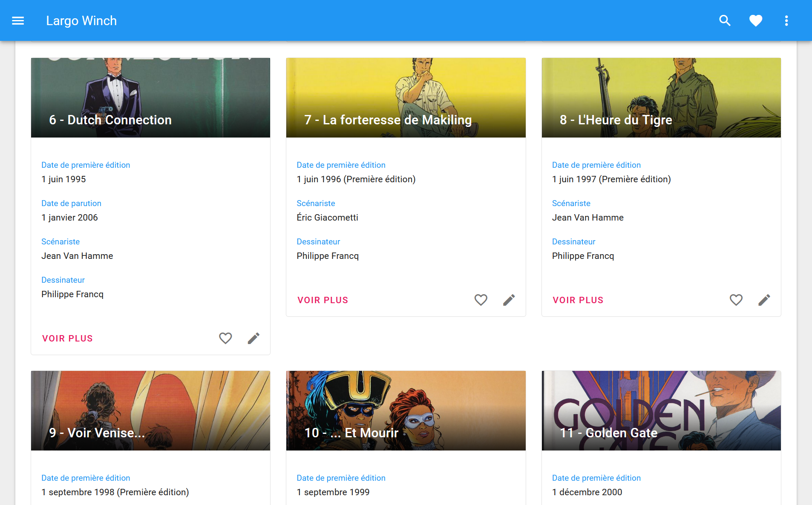This screenshot has height=505, width=812.
Task: Open the ... Et Mourir cover image
Action: (406, 410)
